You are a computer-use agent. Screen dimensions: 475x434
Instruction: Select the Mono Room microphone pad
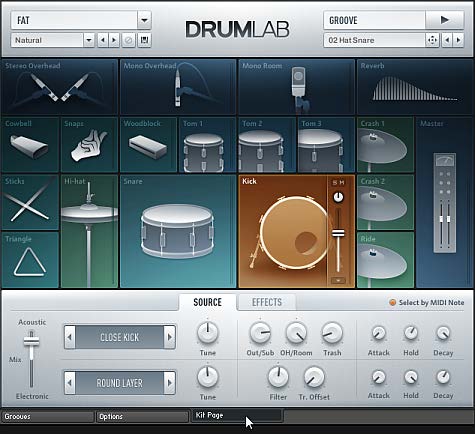297,87
